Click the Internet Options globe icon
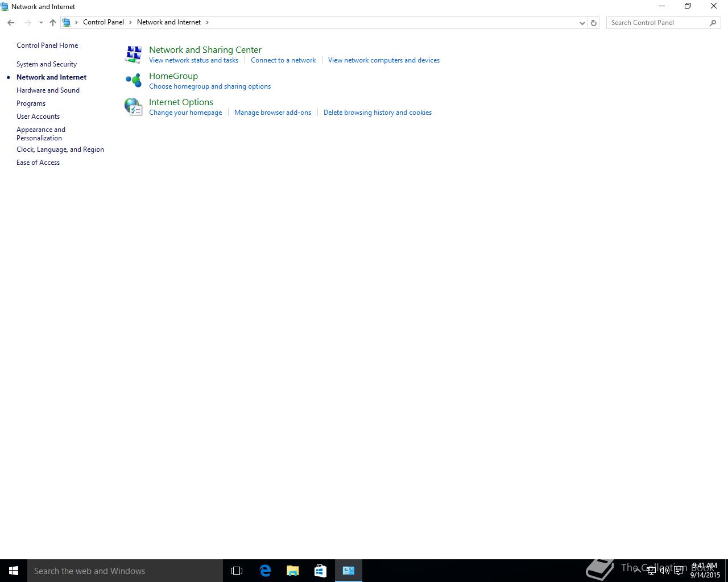The width and height of the screenshot is (728, 582). pos(134,107)
